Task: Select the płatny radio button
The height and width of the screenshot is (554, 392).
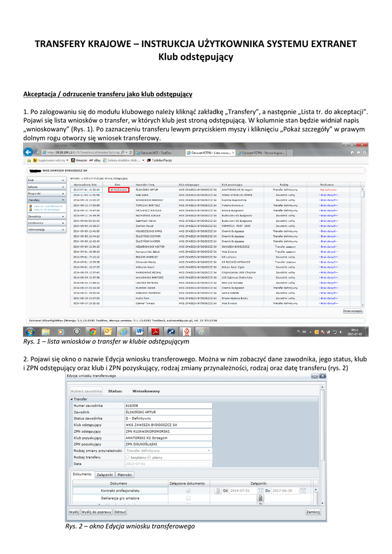Action: tap(148, 457)
